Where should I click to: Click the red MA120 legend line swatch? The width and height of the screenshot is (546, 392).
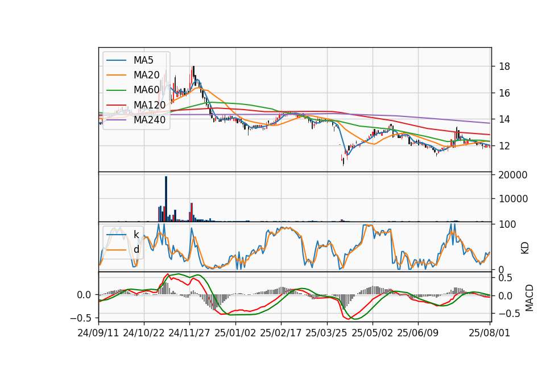(x=116, y=105)
